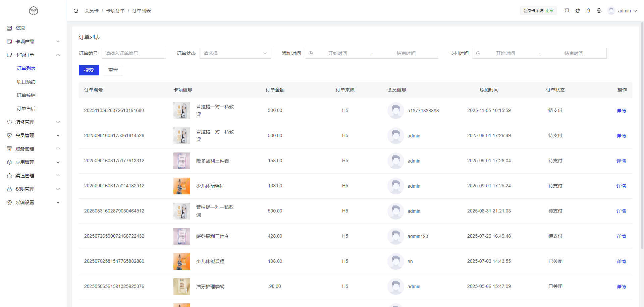Click the rocket icon in top bar
Screen dimensions: 644x307
pyautogui.click(x=578, y=11)
